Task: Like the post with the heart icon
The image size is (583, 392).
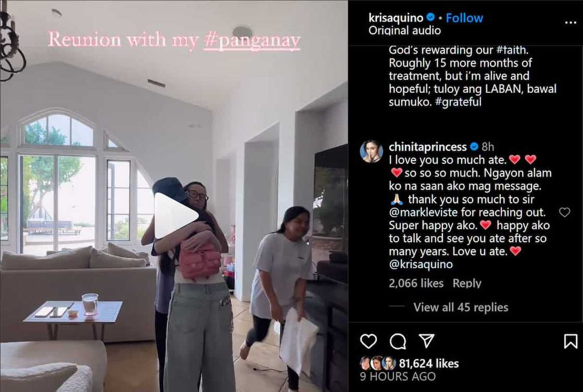Action: click(369, 341)
